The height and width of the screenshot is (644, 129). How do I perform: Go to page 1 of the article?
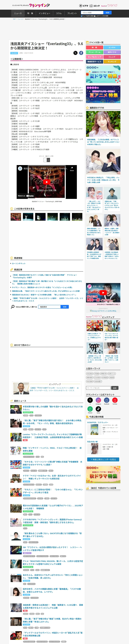tap(45, 160)
